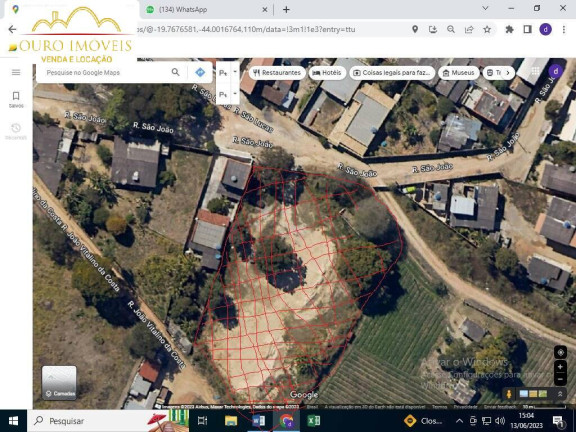This screenshot has height=432, width=576.
Task: Open the Windows Start menu
Action: pyautogui.click(x=13, y=421)
